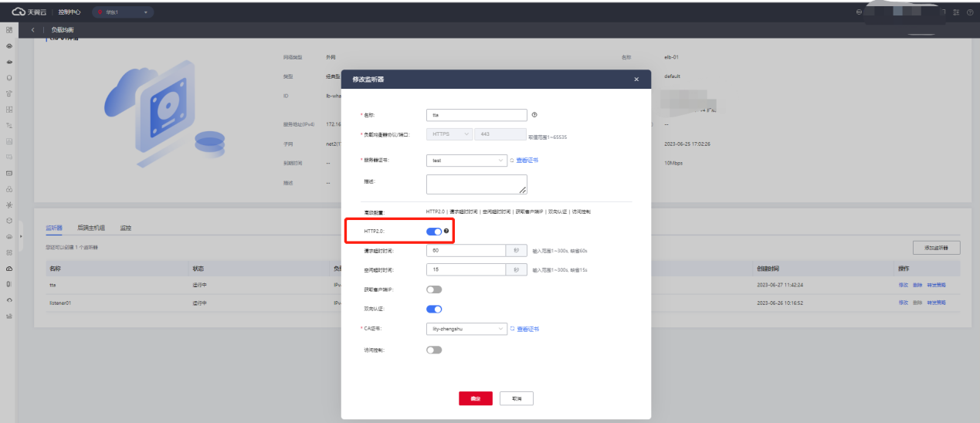Click the red 确定 button
The width and height of the screenshot is (980, 423).
pos(475,398)
